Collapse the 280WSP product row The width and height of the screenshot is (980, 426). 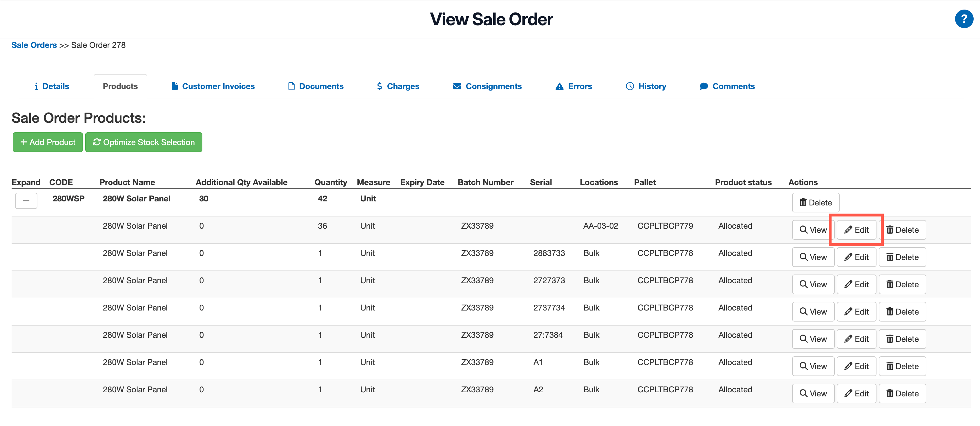[x=26, y=201]
